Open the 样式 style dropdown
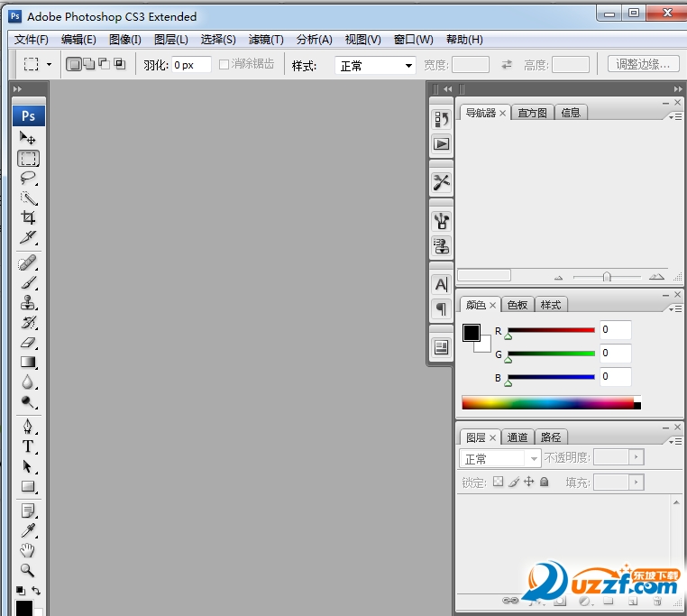Image resolution: width=687 pixels, height=616 pixels. coord(375,66)
